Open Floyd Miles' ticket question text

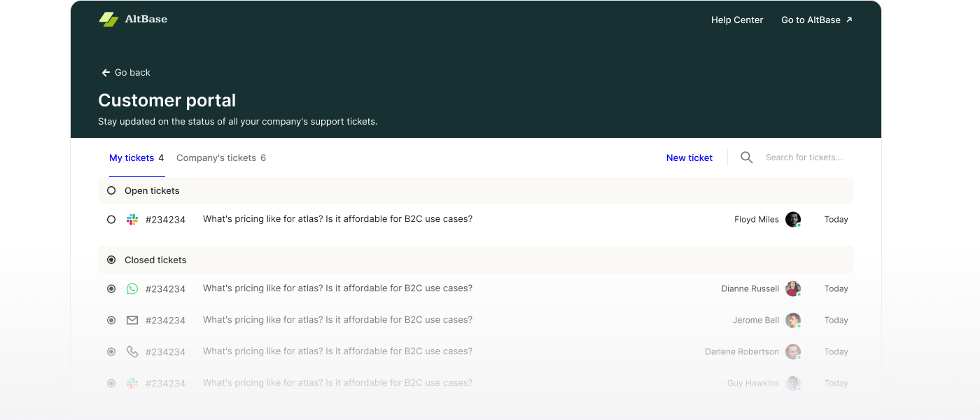tap(337, 219)
